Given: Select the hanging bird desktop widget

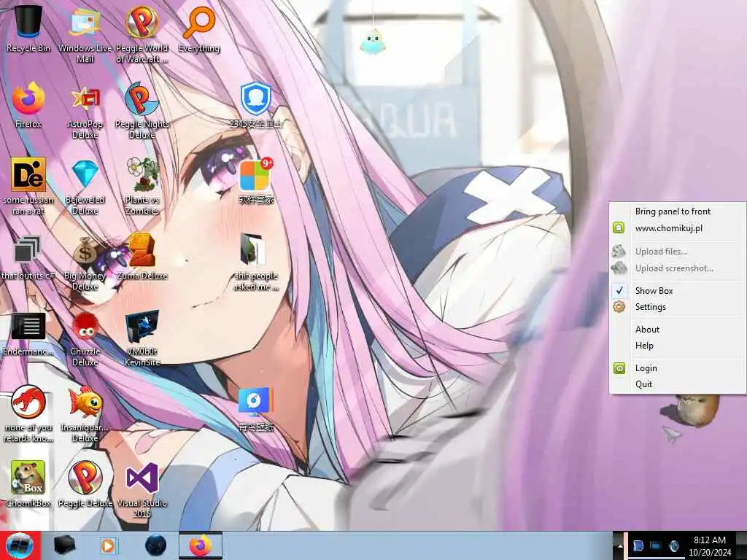Looking at the screenshot, I should pos(373,42).
